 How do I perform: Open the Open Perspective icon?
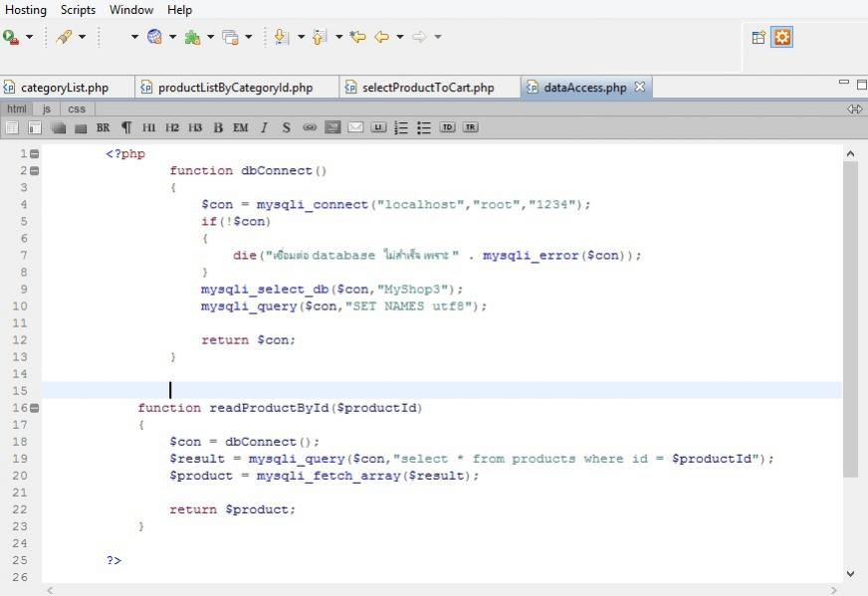759,37
